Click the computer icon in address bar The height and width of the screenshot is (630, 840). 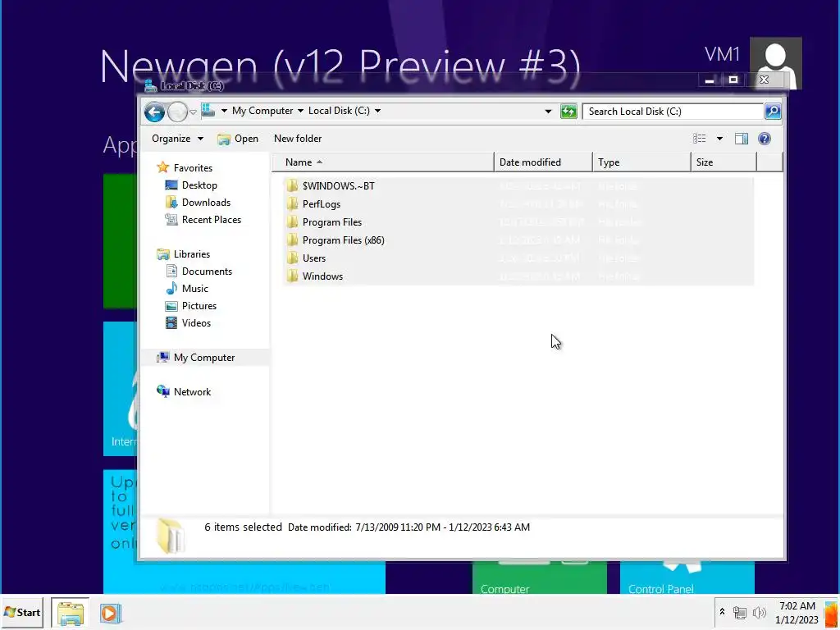pyautogui.click(x=208, y=111)
